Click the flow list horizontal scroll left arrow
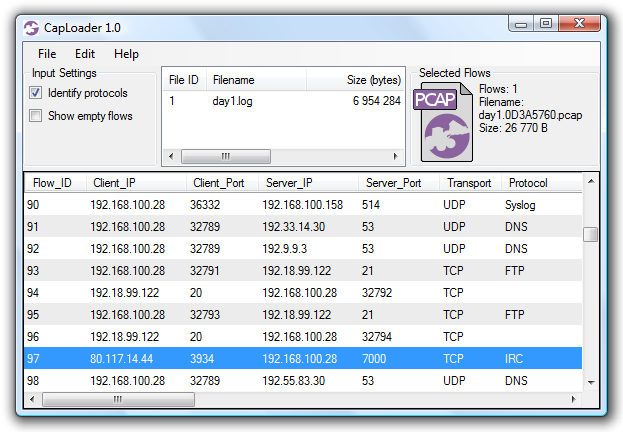Viewport: 623px width, 432px height. (x=32, y=399)
